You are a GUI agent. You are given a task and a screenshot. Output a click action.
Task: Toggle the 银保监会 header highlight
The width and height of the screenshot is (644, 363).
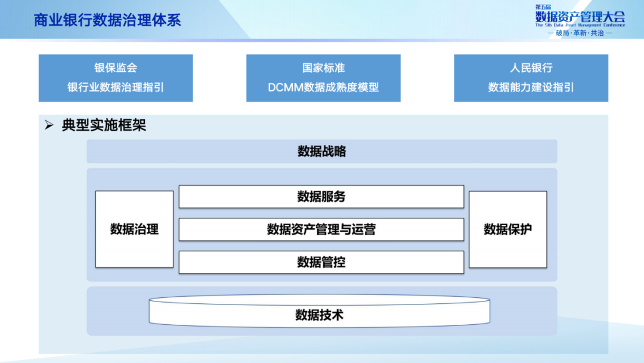(x=116, y=68)
